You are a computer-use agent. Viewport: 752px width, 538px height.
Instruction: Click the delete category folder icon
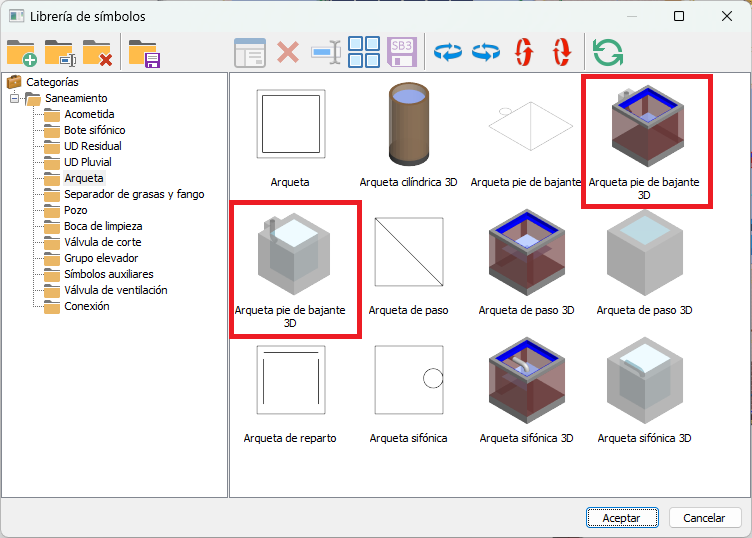[98, 52]
